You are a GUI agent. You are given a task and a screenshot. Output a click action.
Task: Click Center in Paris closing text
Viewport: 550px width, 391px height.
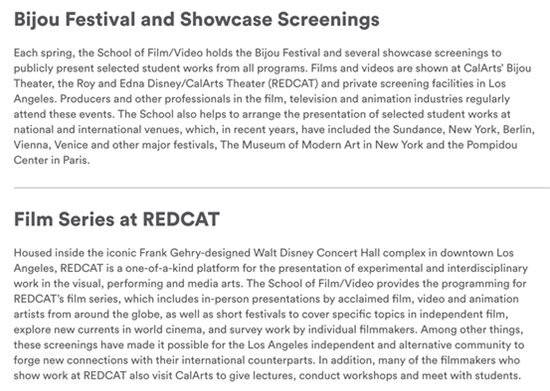(52, 160)
